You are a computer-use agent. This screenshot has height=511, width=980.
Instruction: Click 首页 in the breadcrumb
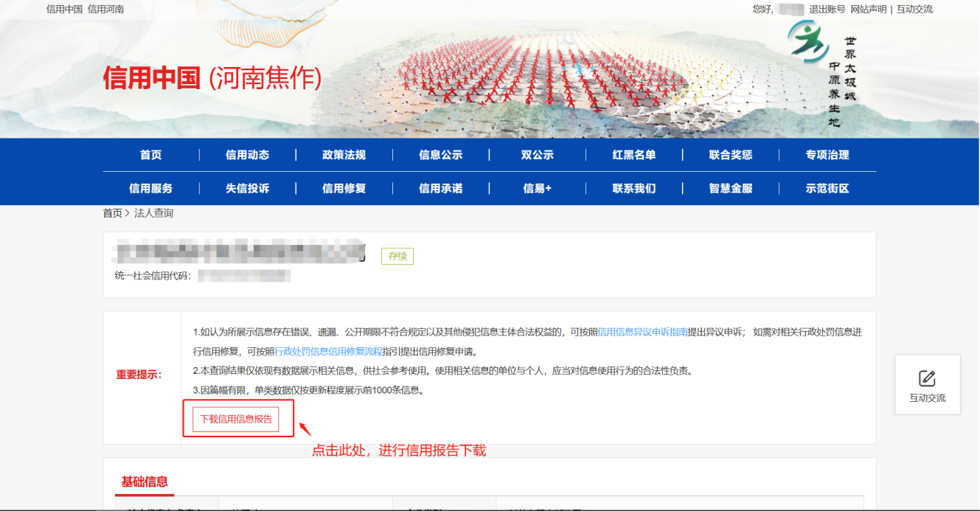(112, 213)
